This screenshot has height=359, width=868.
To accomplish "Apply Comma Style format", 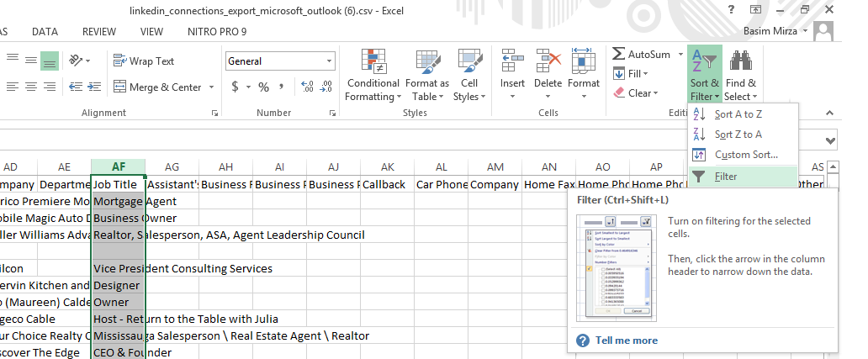I will 281,87.
